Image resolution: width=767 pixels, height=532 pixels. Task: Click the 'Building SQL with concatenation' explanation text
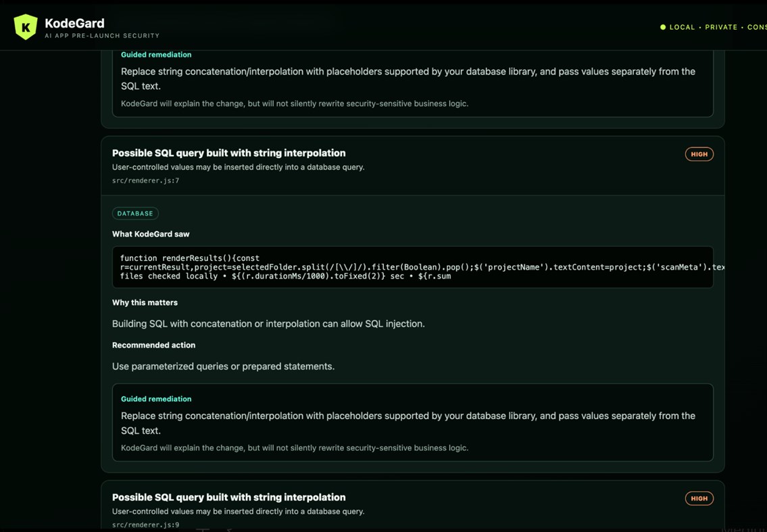point(268,324)
